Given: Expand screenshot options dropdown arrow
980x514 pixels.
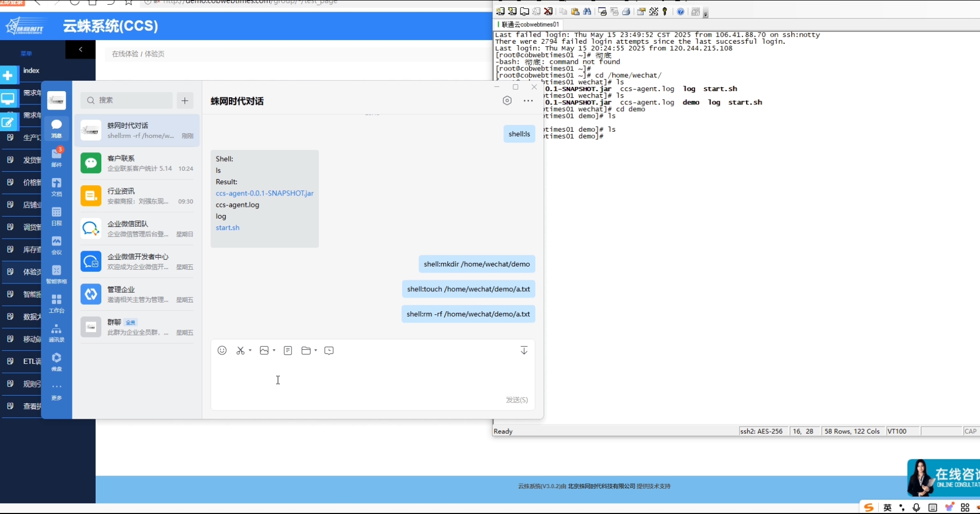Looking at the screenshot, I should [250, 350].
